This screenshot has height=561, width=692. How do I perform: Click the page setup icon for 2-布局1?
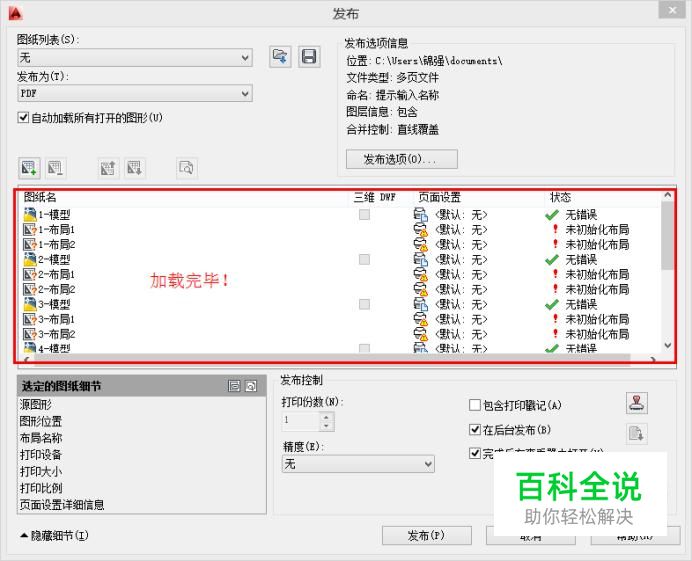[x=421, y=275]
